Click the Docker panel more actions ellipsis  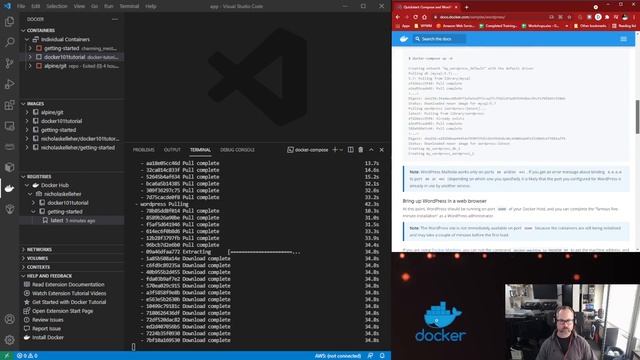tap(115, 19)
